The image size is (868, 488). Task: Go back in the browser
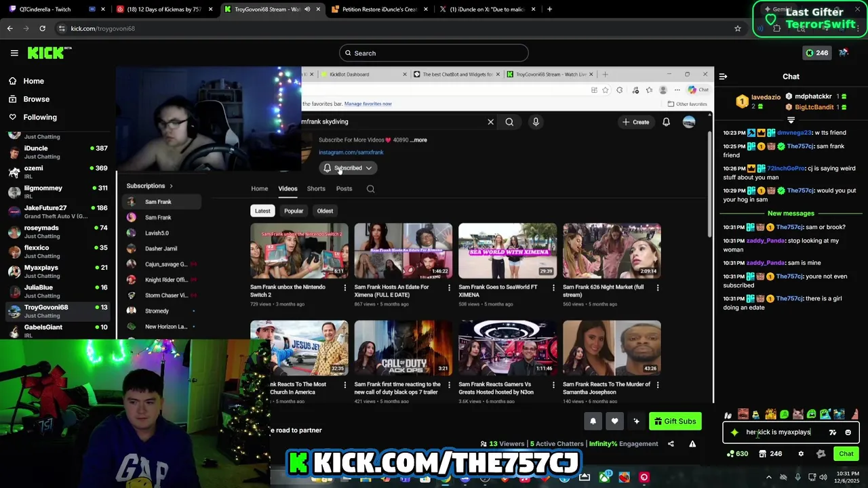(9, 28)
